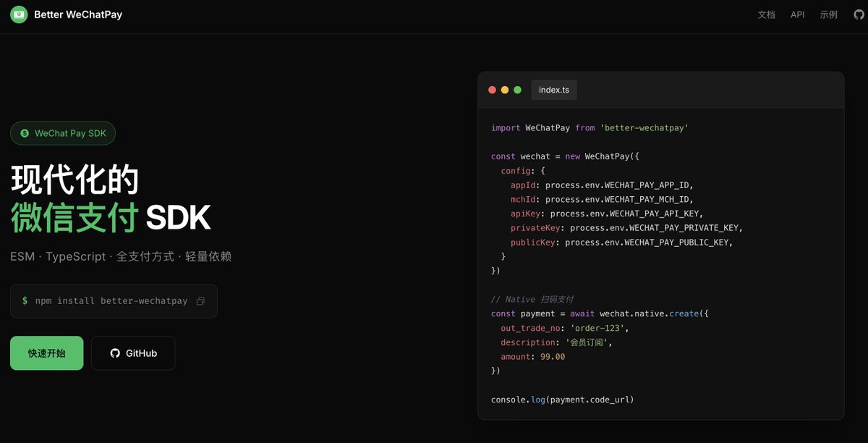
Task: Select the index.ts file tab
Action: (x=554, y=90)
